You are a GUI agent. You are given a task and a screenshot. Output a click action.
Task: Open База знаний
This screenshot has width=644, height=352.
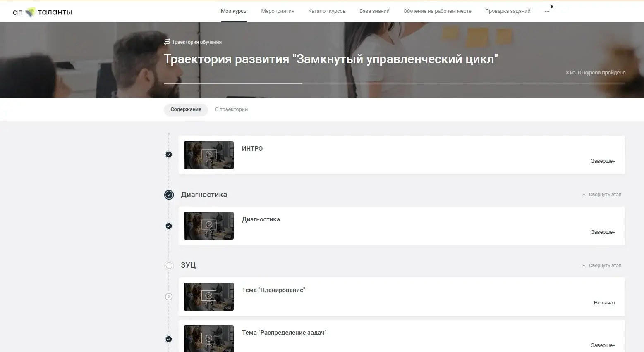(374, 11)
